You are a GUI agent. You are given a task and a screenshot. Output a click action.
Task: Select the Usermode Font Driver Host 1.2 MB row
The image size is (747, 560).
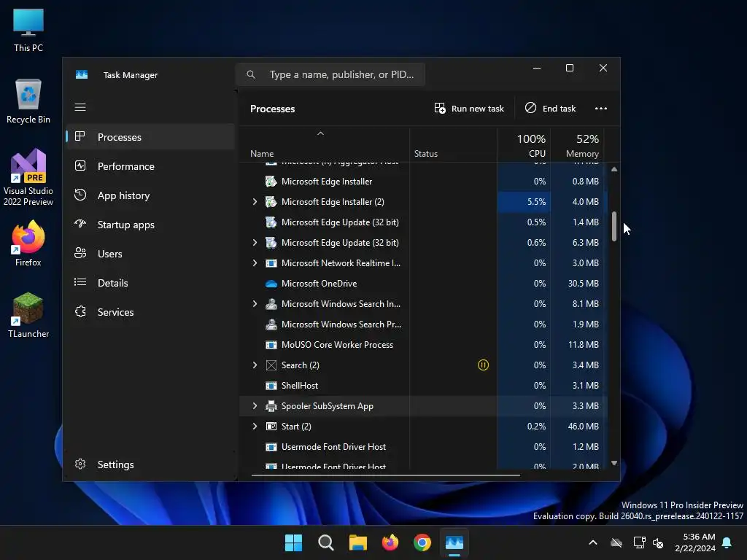coord(424,447)
